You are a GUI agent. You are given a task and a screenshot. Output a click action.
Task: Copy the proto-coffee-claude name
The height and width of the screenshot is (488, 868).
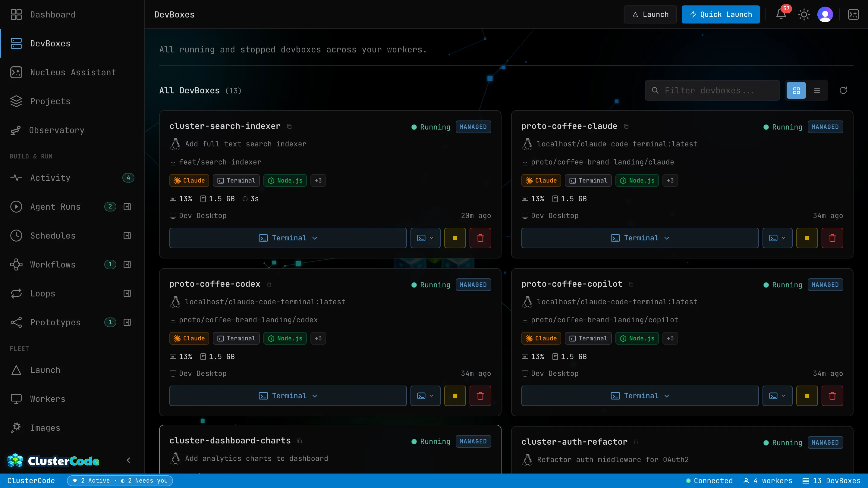click(626, 126)
